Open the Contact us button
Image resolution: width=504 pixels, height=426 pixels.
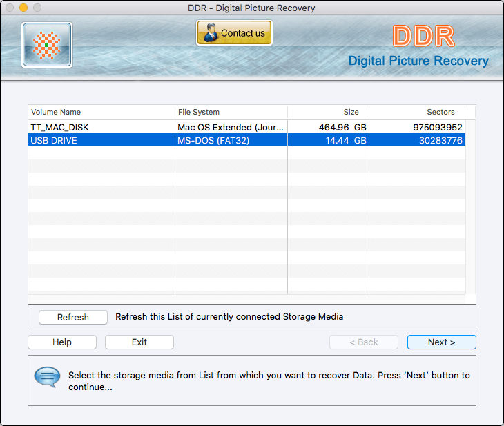pos(234,32)
